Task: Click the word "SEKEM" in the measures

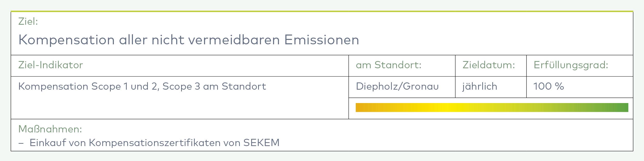Action: click(261, 143)
